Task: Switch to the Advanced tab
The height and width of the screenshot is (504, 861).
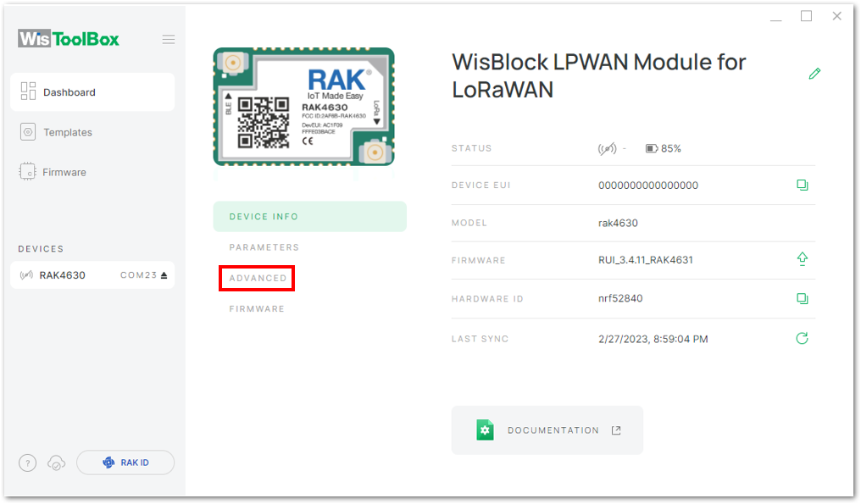Action: tap(258, 279)
